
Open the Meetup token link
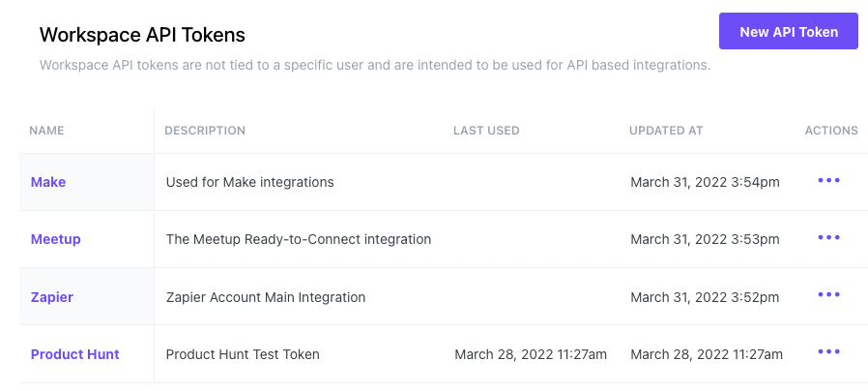pyautogui.click(x=55, y=239)
